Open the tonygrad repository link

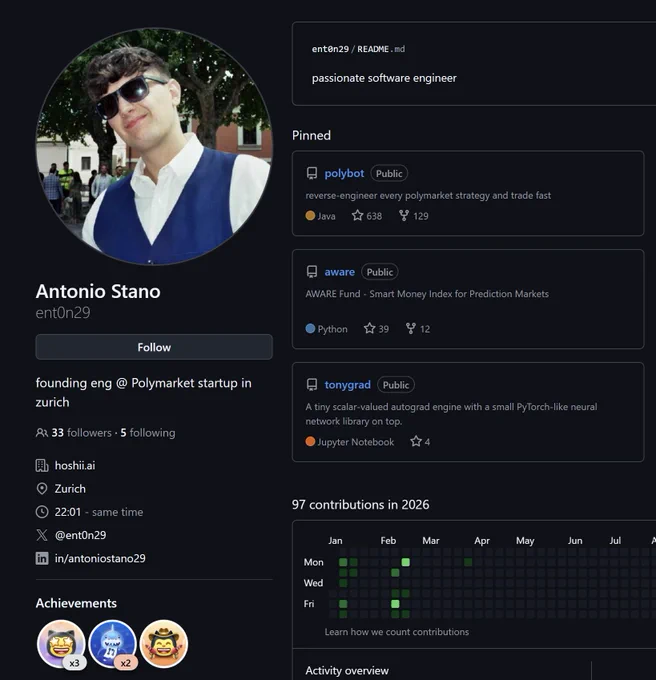point(348,385)
